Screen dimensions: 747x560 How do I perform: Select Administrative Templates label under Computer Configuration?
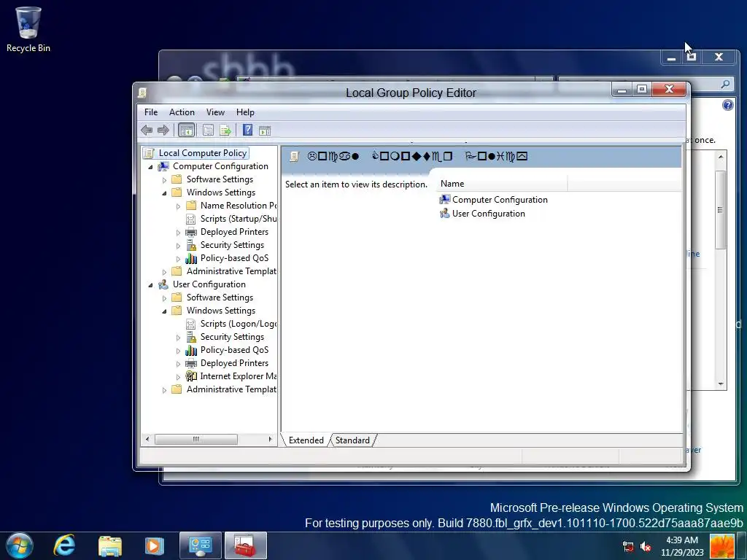pyautogui.click(x=231, y=271)
